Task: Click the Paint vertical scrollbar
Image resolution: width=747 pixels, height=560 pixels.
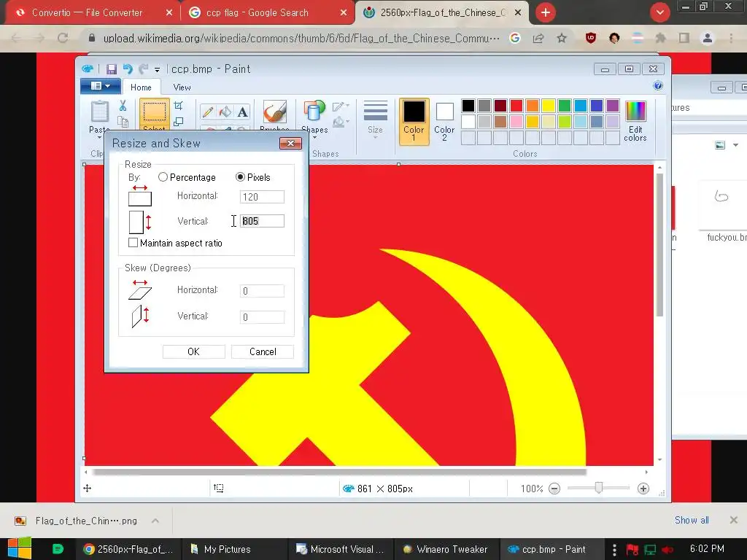Action: point(659,245)
